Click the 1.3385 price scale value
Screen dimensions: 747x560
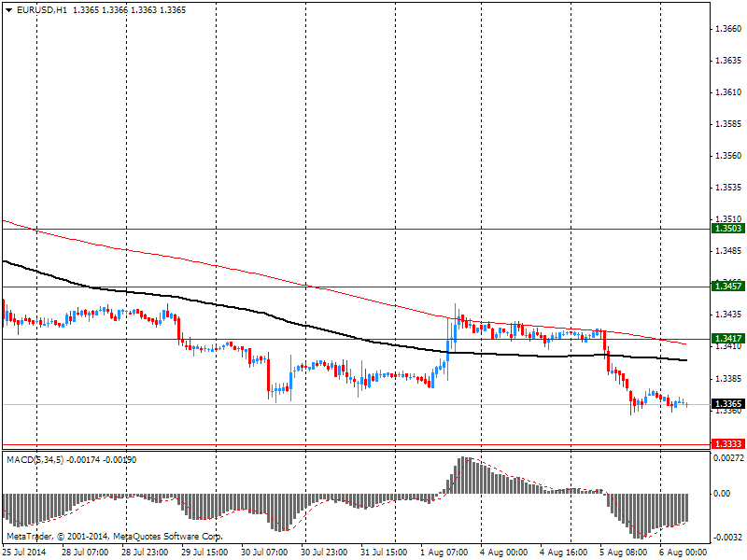tap(728, 379)
